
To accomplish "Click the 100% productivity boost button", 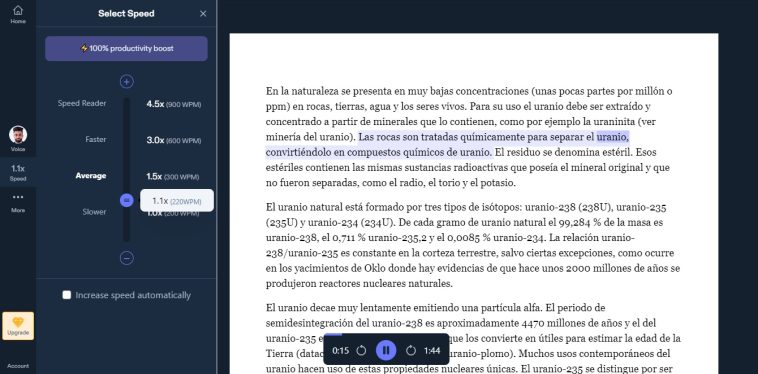I will coord(126,48).
